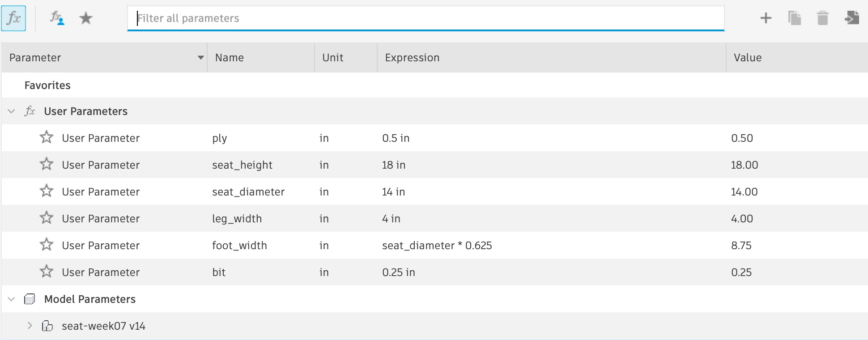Collapse the Model Parameters section
The image size is (868, 340).
click(11, 299)
